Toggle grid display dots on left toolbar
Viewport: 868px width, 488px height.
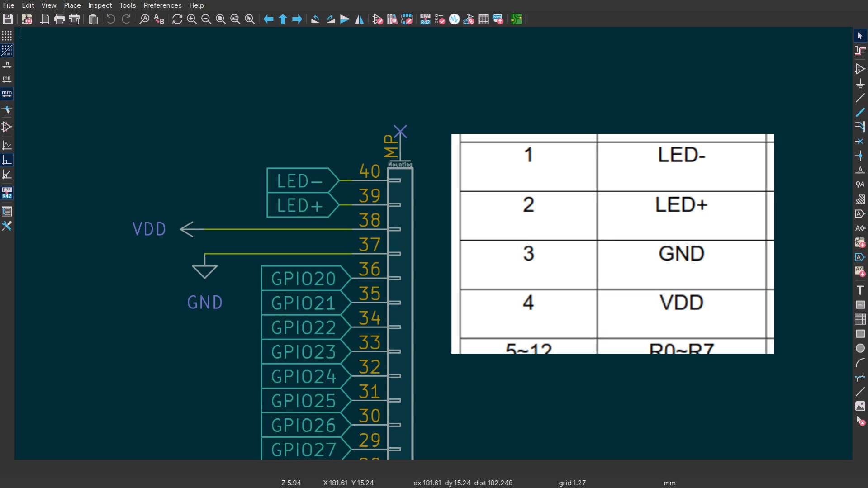click(x=7, y=36)
